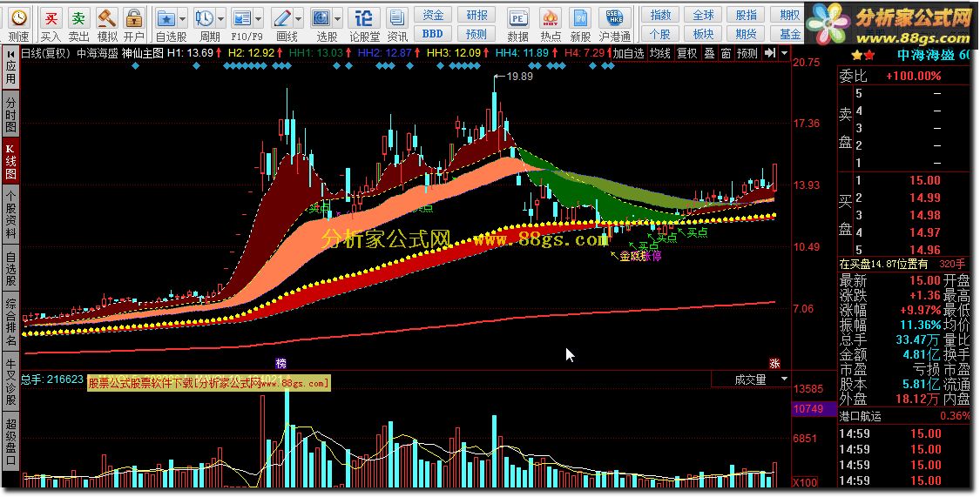This screenshot has height=497, width=980.
Task: Switch to the 分时图 intraday chart tab
Action: click(10, 114)
